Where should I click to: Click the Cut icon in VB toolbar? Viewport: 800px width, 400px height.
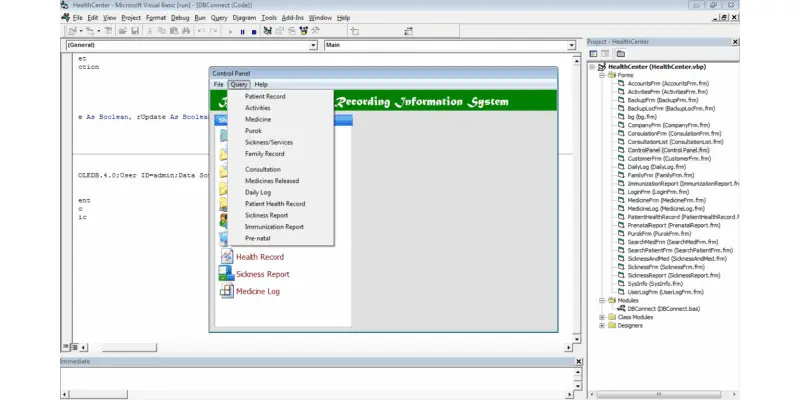click(150, 31)
